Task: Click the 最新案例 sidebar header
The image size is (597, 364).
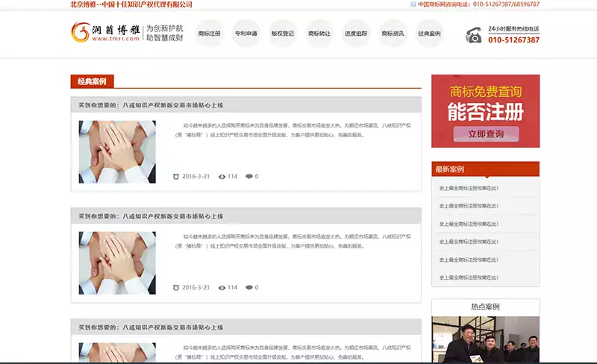Action: click(486, 169)
